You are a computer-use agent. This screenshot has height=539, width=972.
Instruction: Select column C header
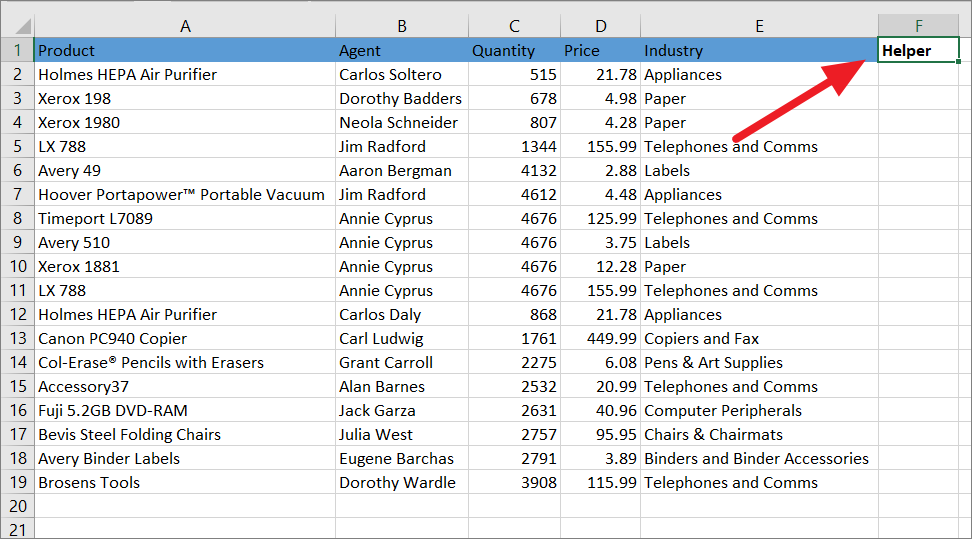tap(515, 26)
